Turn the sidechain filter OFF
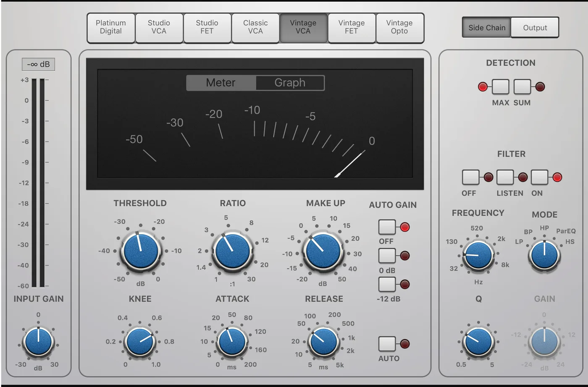This screenshot has width=588, height=387. coord(470,177)
